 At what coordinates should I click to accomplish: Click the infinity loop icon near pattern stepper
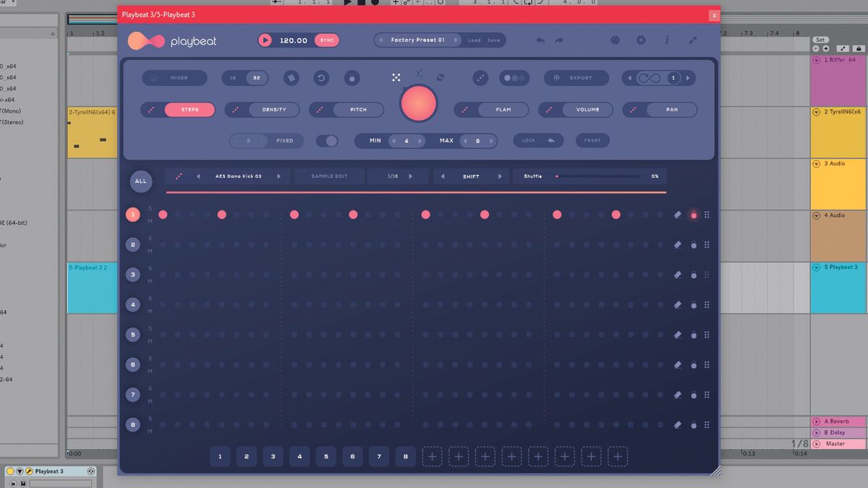point(648,77)
